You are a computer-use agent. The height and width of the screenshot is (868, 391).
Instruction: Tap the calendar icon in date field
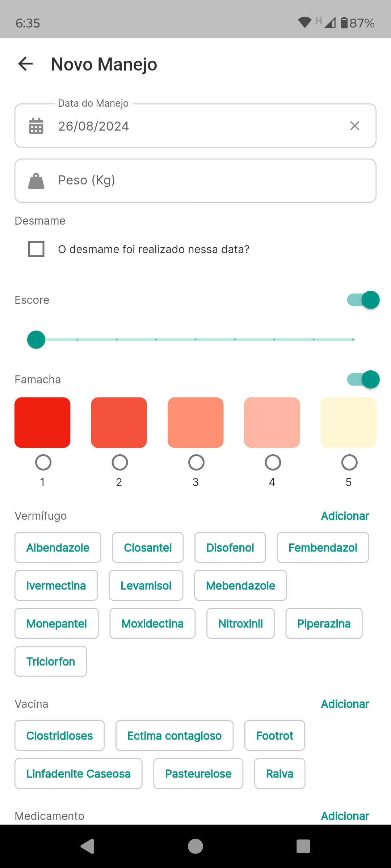click(x=36, y=126)
